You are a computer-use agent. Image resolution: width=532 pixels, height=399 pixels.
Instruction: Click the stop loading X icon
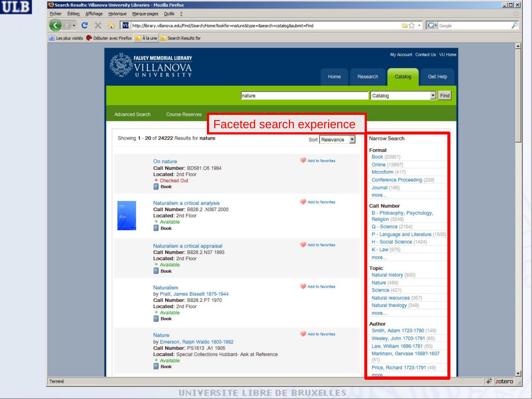pyautogui.click(x=98, y=25)
